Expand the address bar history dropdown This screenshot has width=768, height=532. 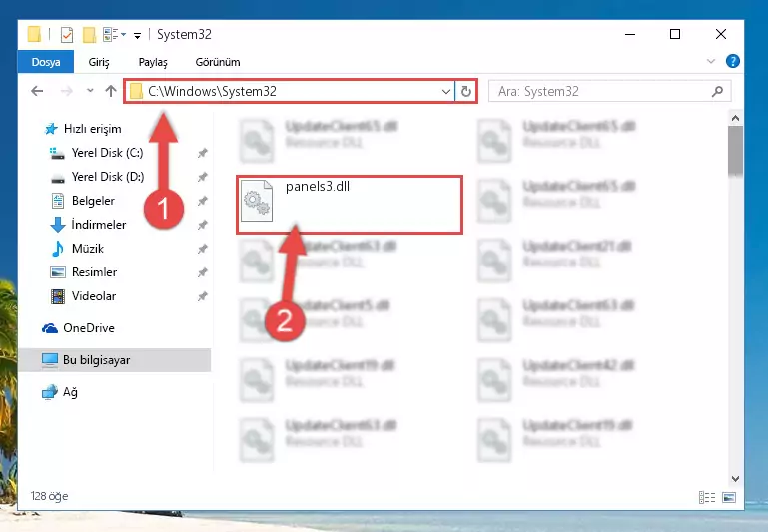tap(446, 92)
